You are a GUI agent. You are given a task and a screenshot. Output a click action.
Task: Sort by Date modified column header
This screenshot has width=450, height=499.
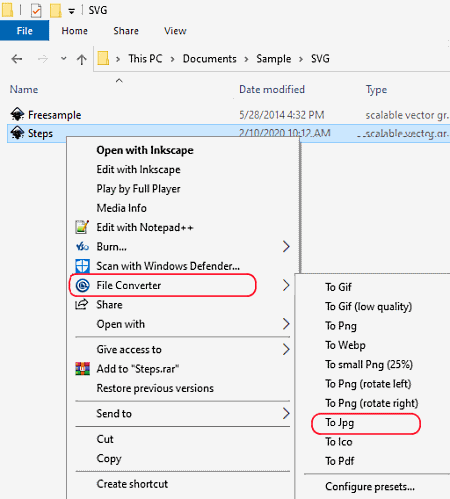click(x=272, y=89)
